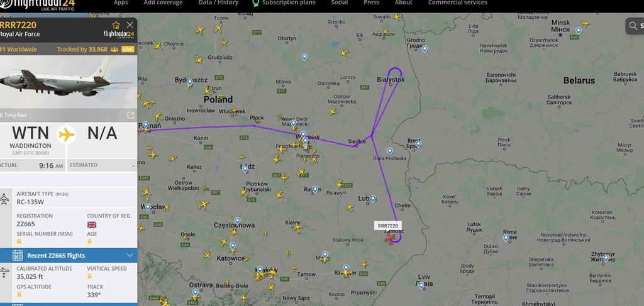
Task: Click the Warsaw airport pin marker
Action: [x=305, y=141]
